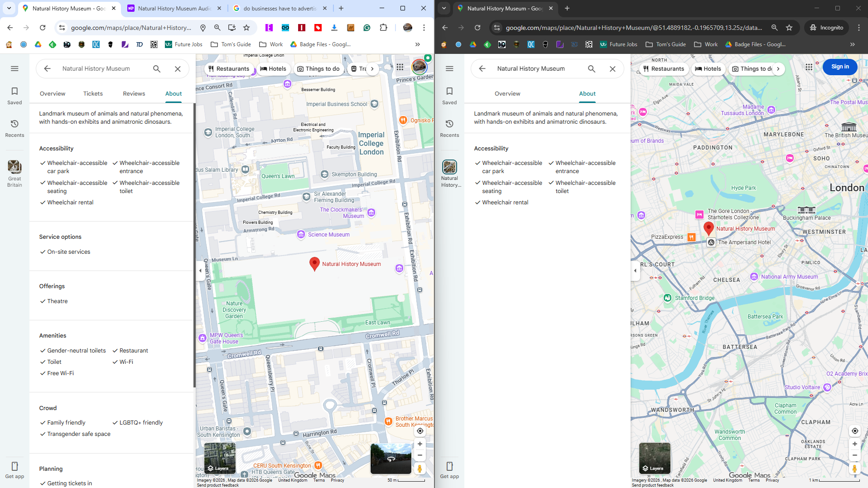Click the Great Britain sidebar thumbnail

14,168
